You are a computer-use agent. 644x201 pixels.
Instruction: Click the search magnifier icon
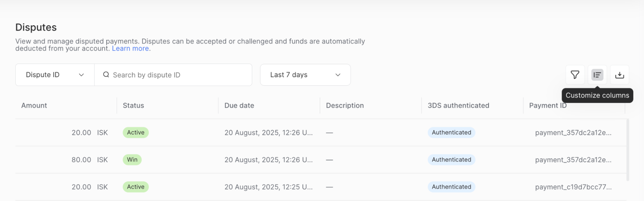click(106, 75)
